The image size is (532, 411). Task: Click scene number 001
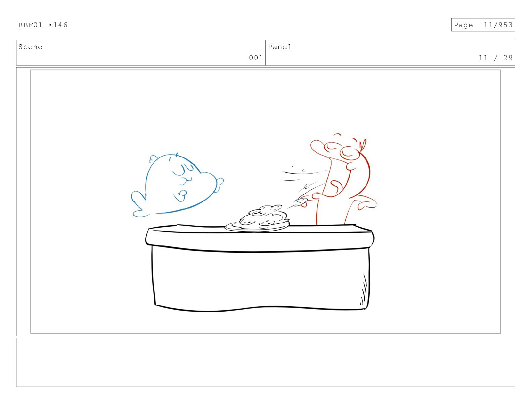pyautogui.click(x=256, y=58)
